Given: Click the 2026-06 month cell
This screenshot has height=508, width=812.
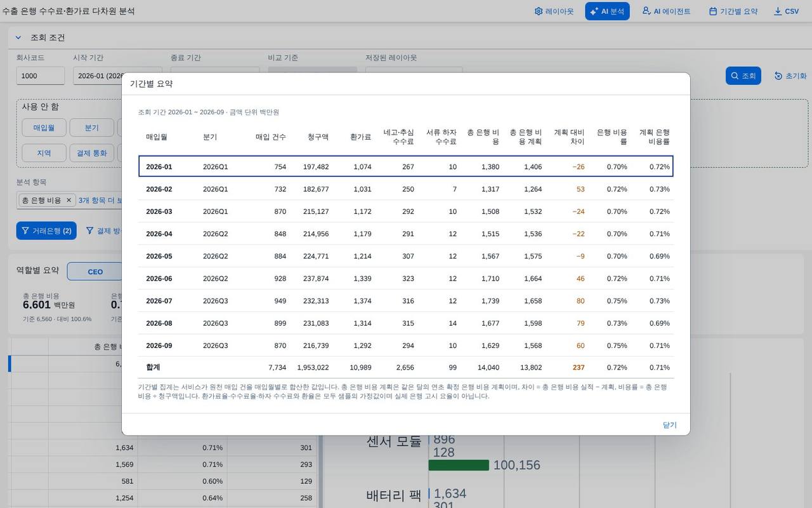Looking at the screenshot, I should (x=159, y=279).
